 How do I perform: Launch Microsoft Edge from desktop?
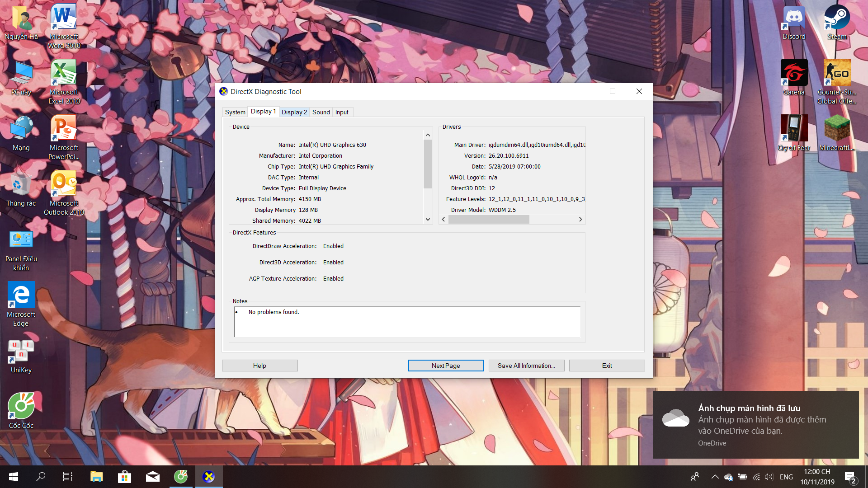click(21, 304)
